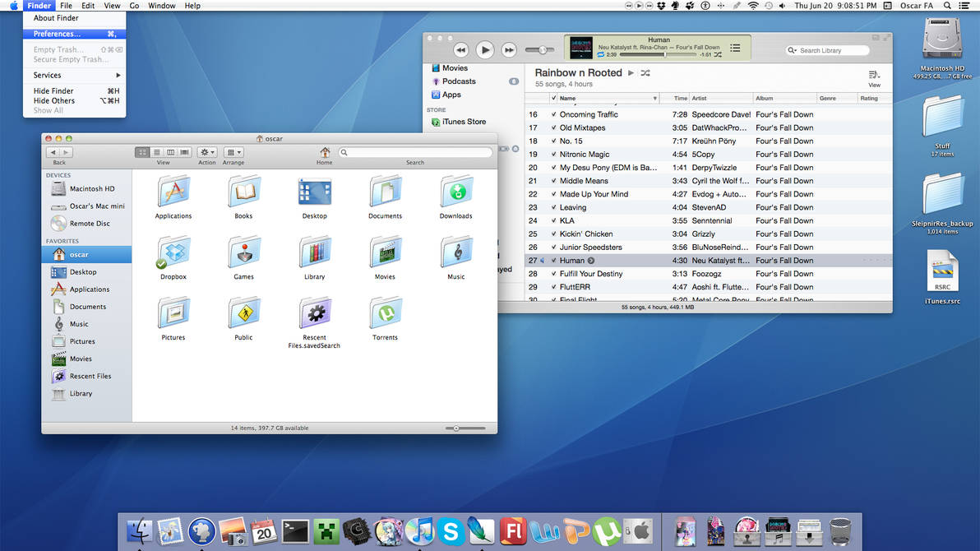The height and width of the screenshot is (551, 980).
Task: Click the iTunes play button
Action: tap(485, 50)
